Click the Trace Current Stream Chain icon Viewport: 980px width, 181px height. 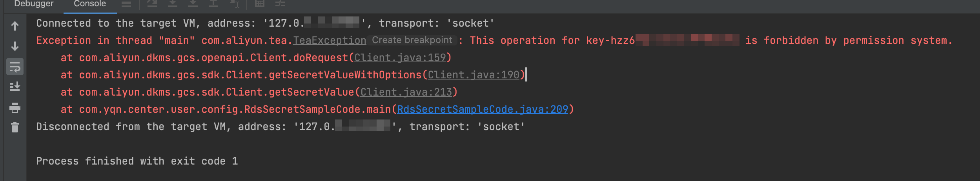pyautogui.click(x=280, y=4)
